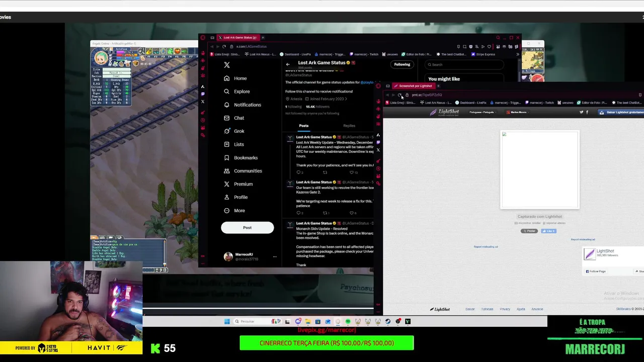Click Baixar Lightshot gratuitamente button
644x362 pixels.
[x=621, y=112]
